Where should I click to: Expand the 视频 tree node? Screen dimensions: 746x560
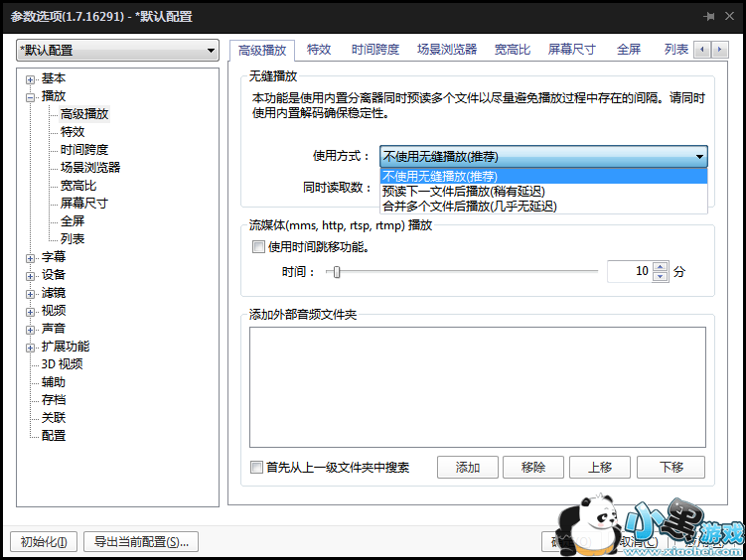click(x=31, y=312)
